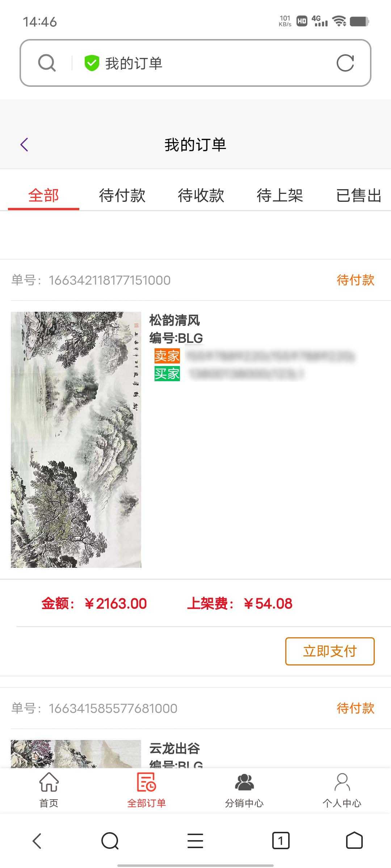Click the 立即支付 pay now button
391x868 pixels.
click(330, 651)
